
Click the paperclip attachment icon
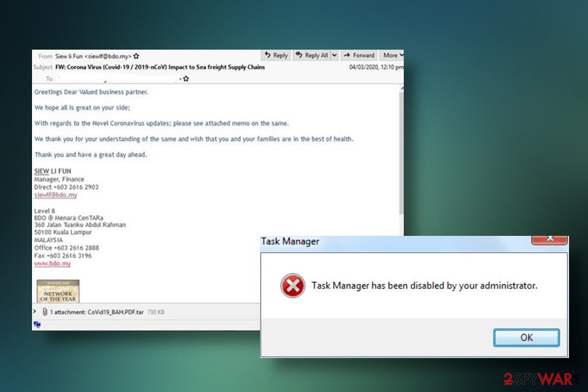click(44, 312)
